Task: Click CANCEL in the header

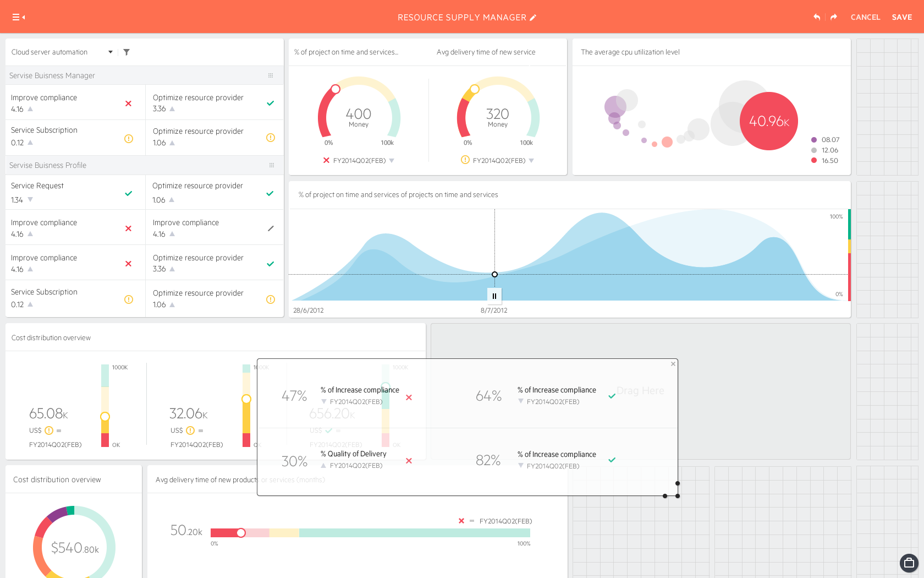Action: pos(865,17)
